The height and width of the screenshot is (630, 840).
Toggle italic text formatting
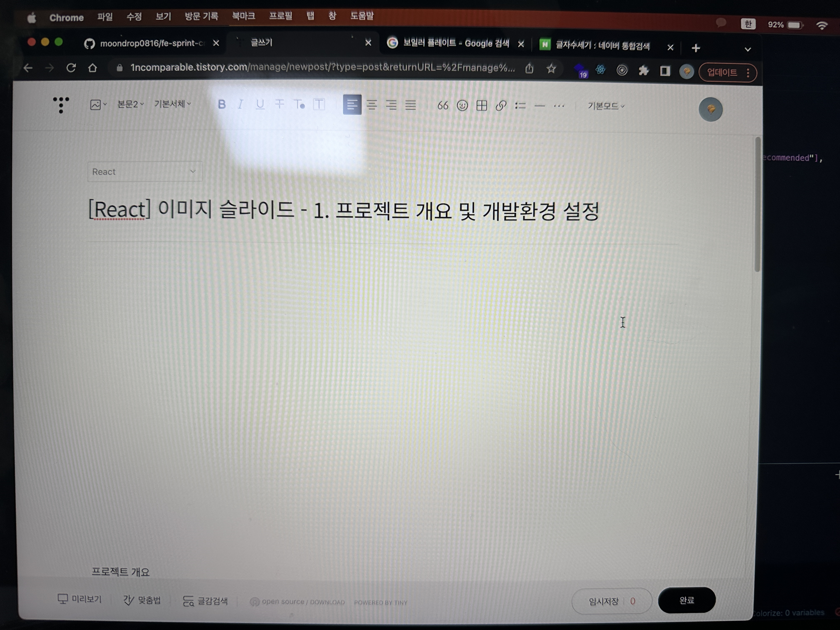[x=240, y=104]
